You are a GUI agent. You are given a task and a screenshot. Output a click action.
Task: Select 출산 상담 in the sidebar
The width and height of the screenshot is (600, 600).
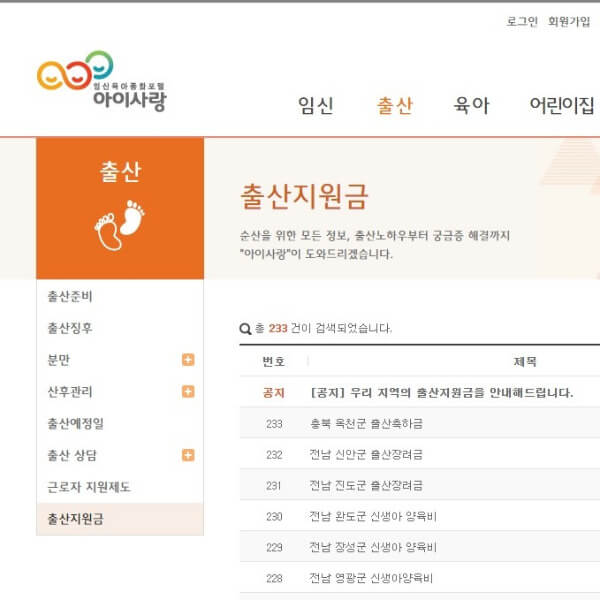tap(72, 455)
